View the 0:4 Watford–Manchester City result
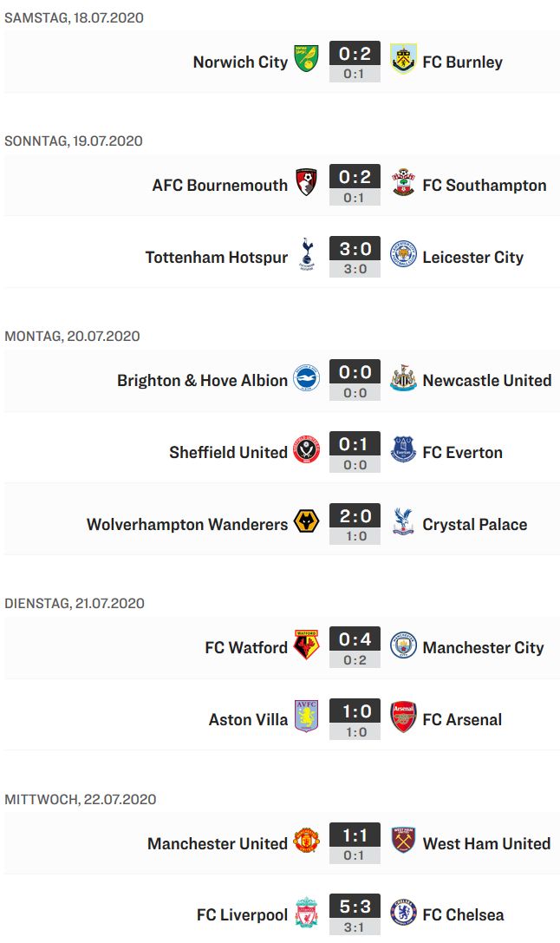560x943 pixels. click(355, 640)
